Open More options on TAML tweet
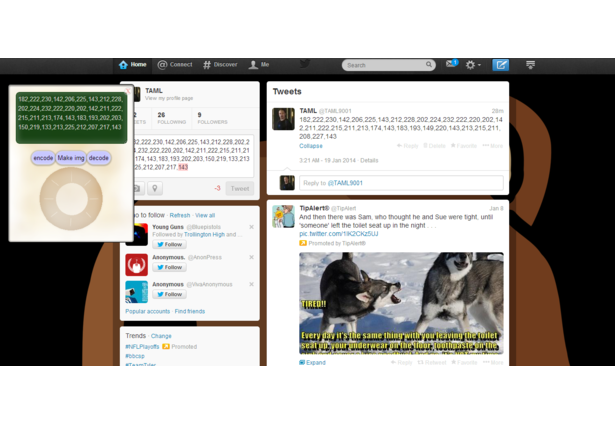The image size is (615, 424). click(493, 146)
